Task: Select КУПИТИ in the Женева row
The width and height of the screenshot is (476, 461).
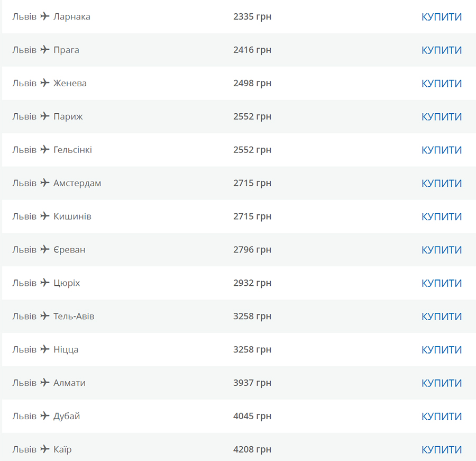Action: click(442, 84)
